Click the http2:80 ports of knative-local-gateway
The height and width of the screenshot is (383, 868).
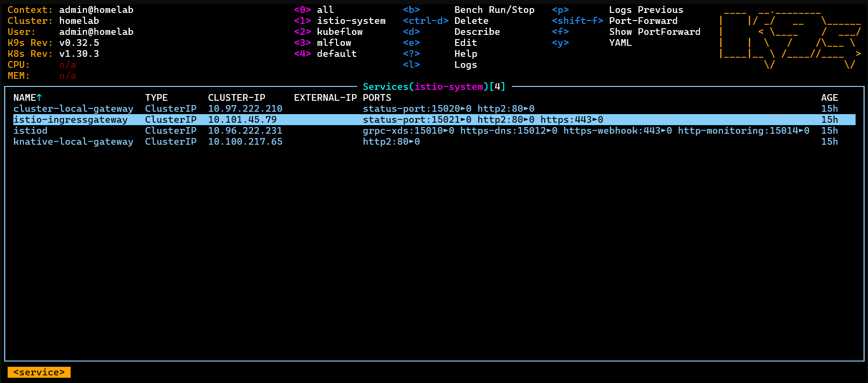pyautogui.click(x=392, y=142)
